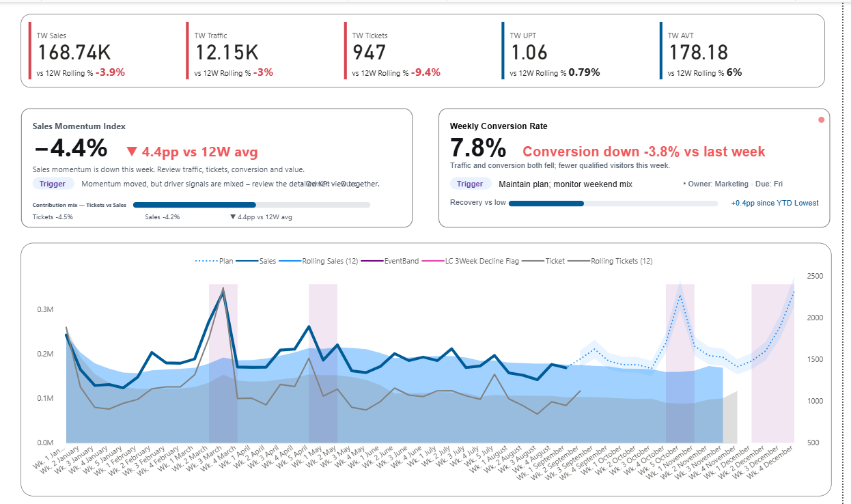Click the Trigger badge in Sales Momentum Index
The width and height of the screenshot is (851, 504).
[53, 184]
